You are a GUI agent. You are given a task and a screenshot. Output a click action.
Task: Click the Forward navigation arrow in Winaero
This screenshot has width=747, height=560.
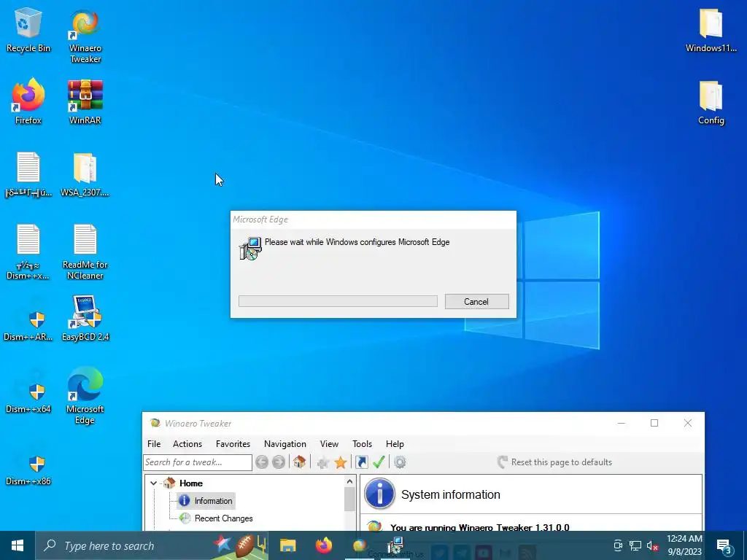pos(279,462)
